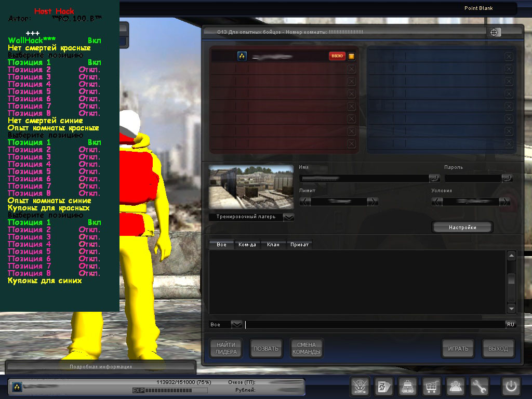Toggle Позиция 8 under Купоны для красных
Viewport: 532px width, 399px height.
[55, 273]
